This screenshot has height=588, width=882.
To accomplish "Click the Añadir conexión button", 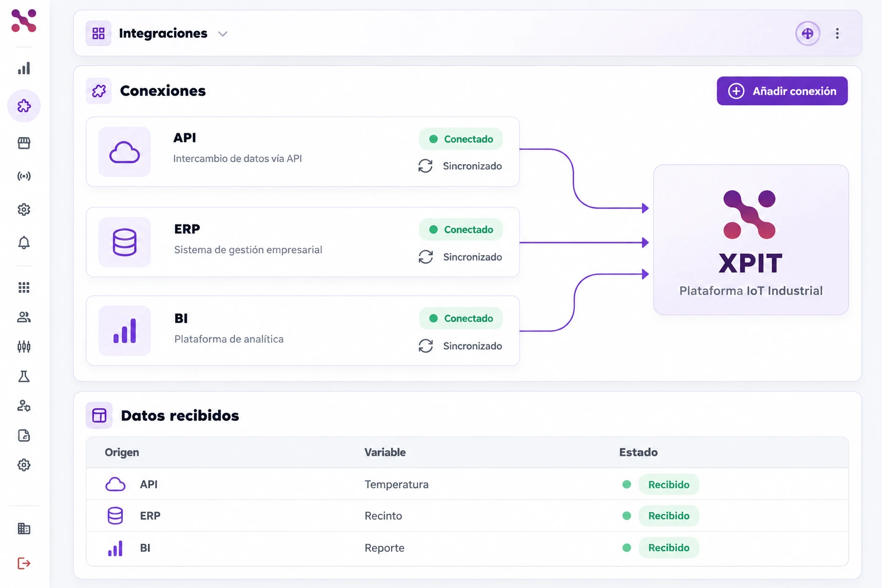I will point(782,91).
